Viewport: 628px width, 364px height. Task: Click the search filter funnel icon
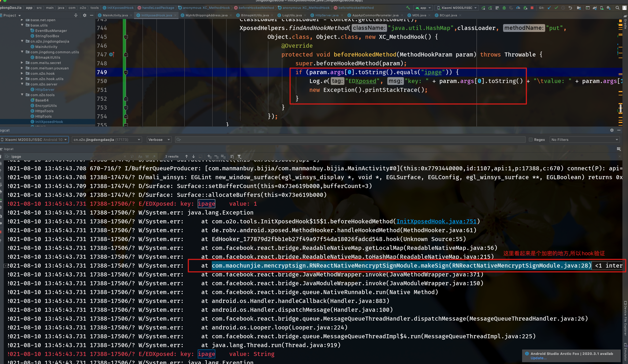[239, 156]
